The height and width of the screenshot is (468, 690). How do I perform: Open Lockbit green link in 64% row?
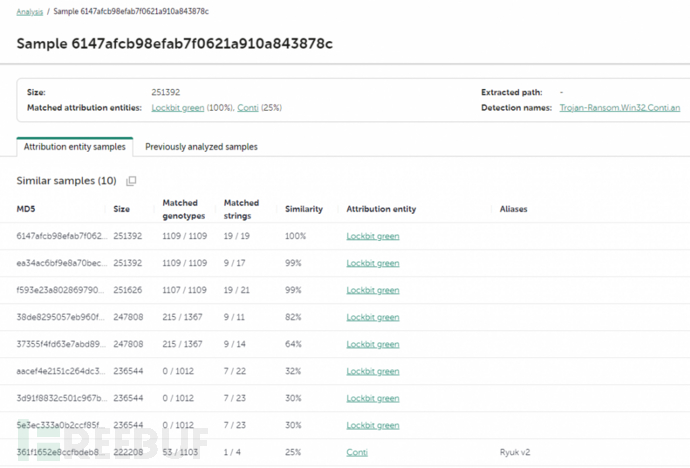tap(373, 344)
